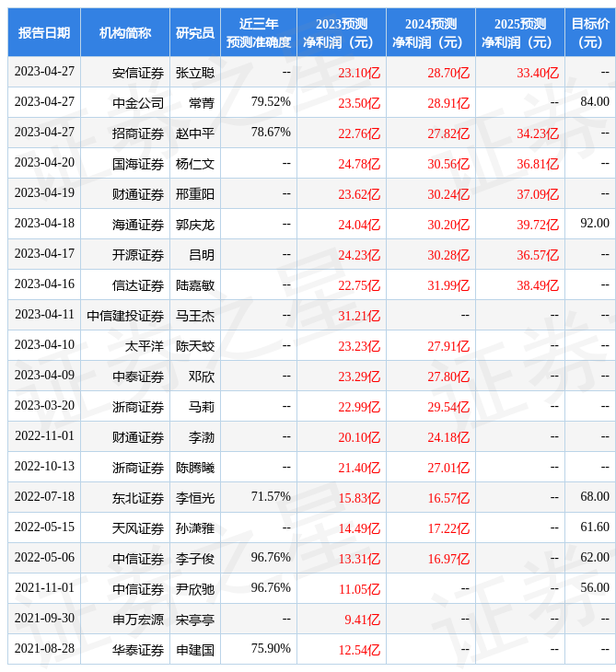
Task: Click the 2023 forecast 31.21亿
Action: pyautogui.click(x=359, y=317)
